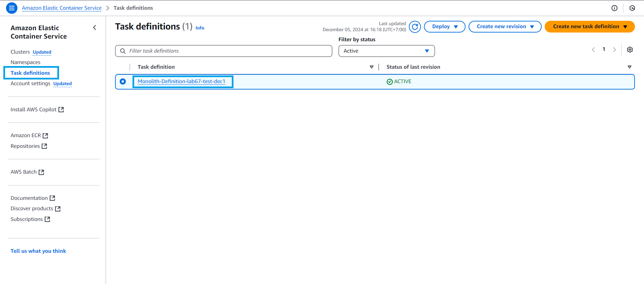The height and width of the screenshot is (284, 644).
Task: Click the Last updated timestamp text
Action: point(364,27)
